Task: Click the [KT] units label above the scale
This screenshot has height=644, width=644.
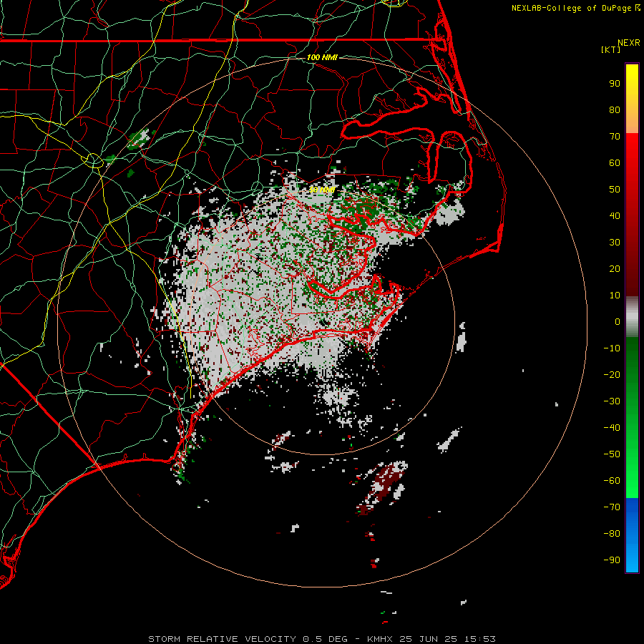Action: (611, 49)
